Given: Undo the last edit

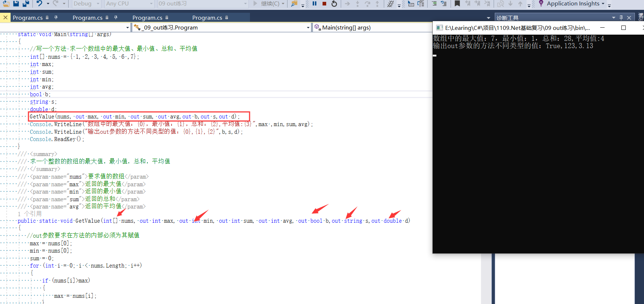Looking at the screenshot, I should [39, 3].
